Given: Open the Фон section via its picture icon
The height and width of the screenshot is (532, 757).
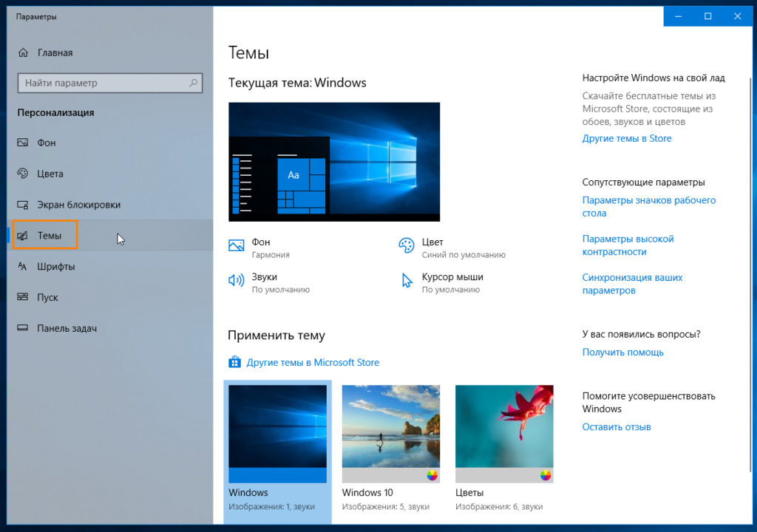Looking at the screenshot, I should pos(23,143).
